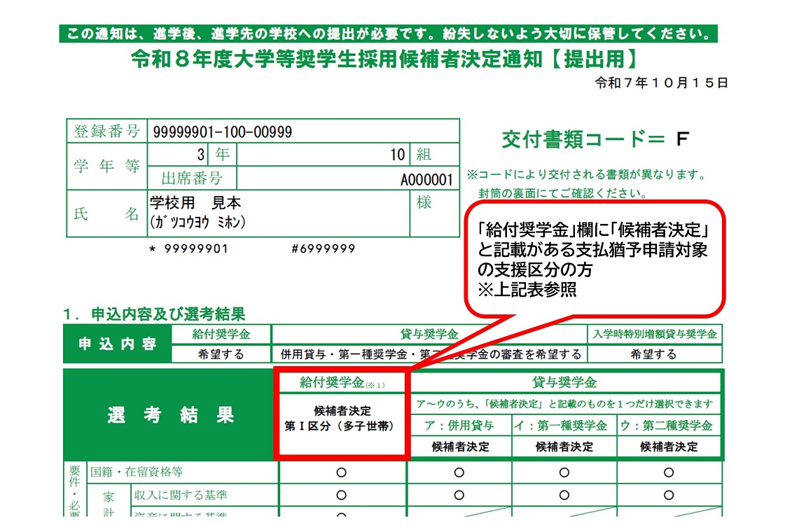Viewport: 799px width, 532px height.
Task: Select the ア:併用貸与 option header
Action: 459,426
